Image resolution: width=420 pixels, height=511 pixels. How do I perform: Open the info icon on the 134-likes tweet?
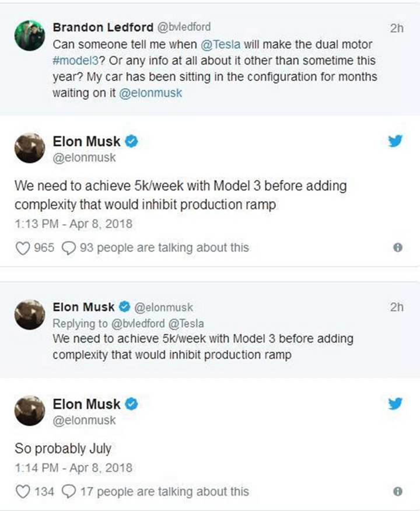398,492
